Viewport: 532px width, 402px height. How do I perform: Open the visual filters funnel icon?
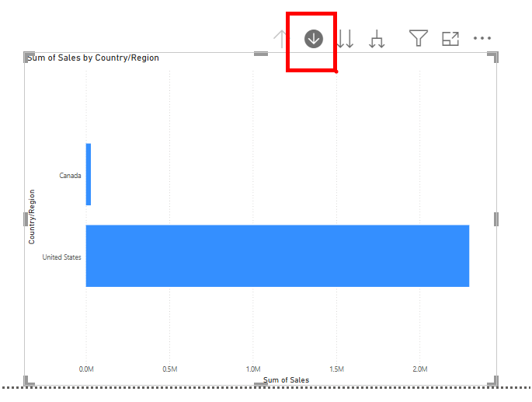(419, 38)
